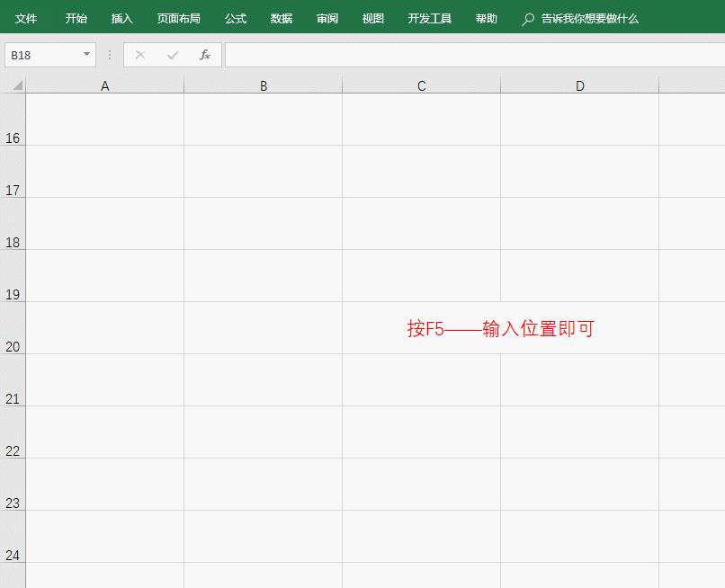This screenshot has width=725, height=588.
Task: Switch to the 视图 ribbon tab
Action: point(371,17)
